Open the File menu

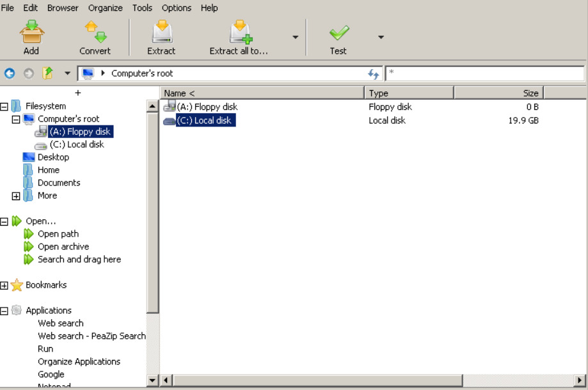coord(7,8)
